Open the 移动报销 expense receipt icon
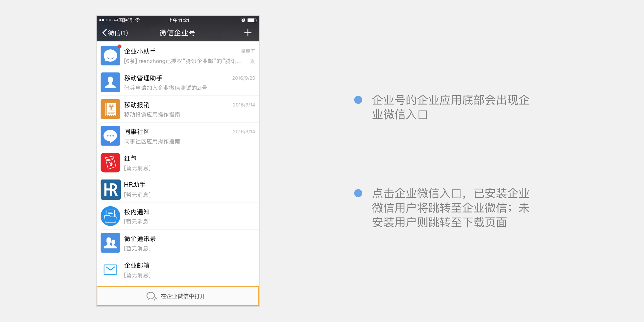The height and width of the screenshot is (322, 644). click(110, 109)
